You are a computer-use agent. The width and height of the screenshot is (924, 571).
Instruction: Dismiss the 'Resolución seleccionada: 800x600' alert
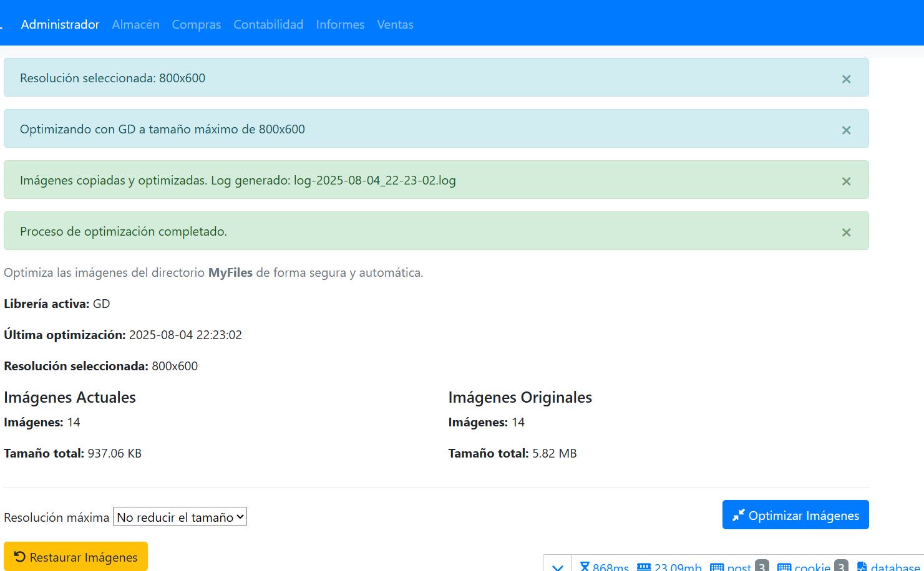point(846,79)
